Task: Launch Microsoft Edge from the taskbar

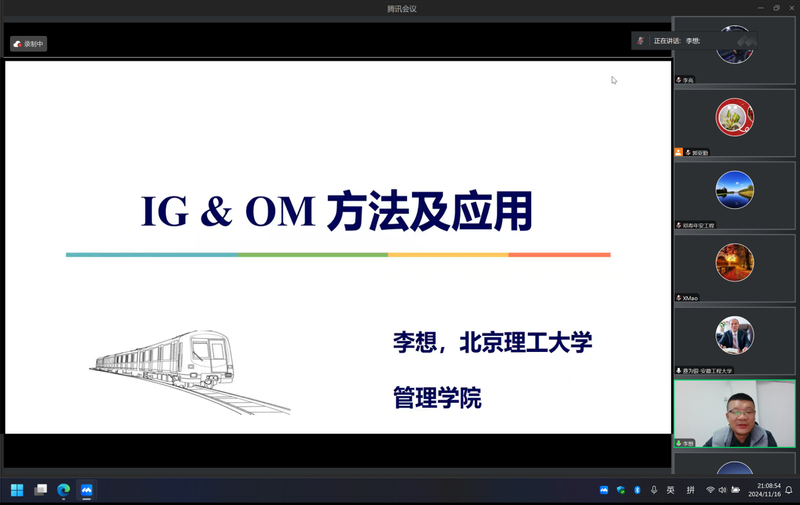Action: 64,490
